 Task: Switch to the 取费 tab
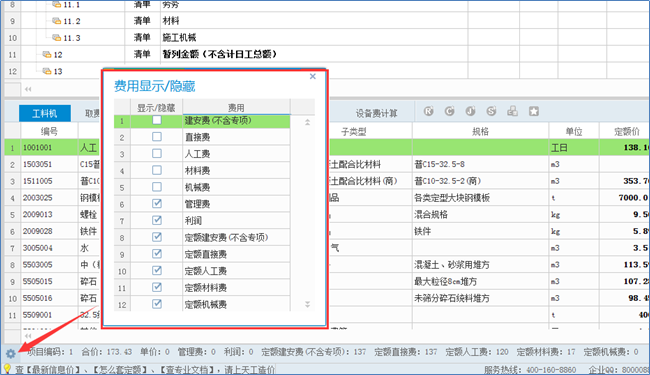(92, 113)
